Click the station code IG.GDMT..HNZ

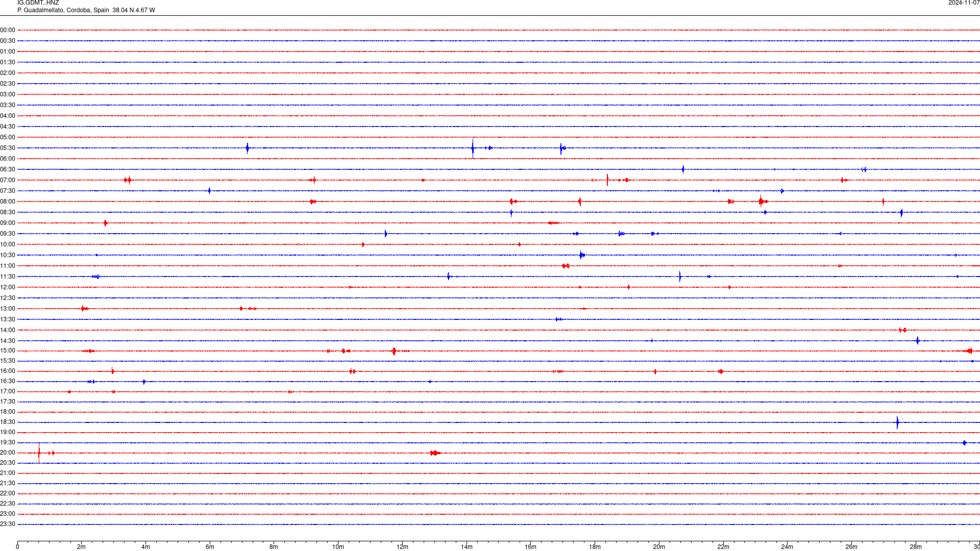click(38, 3)
